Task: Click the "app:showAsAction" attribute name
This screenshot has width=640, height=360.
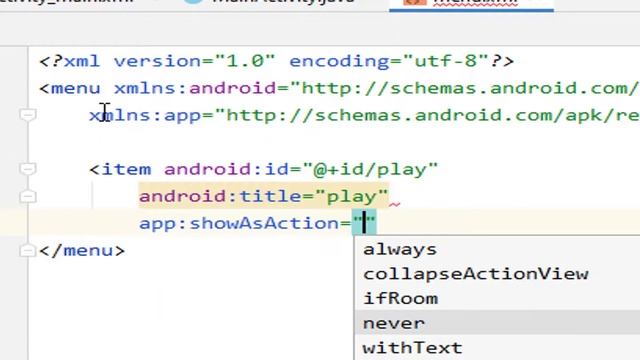Action: (x=239, y=223)
